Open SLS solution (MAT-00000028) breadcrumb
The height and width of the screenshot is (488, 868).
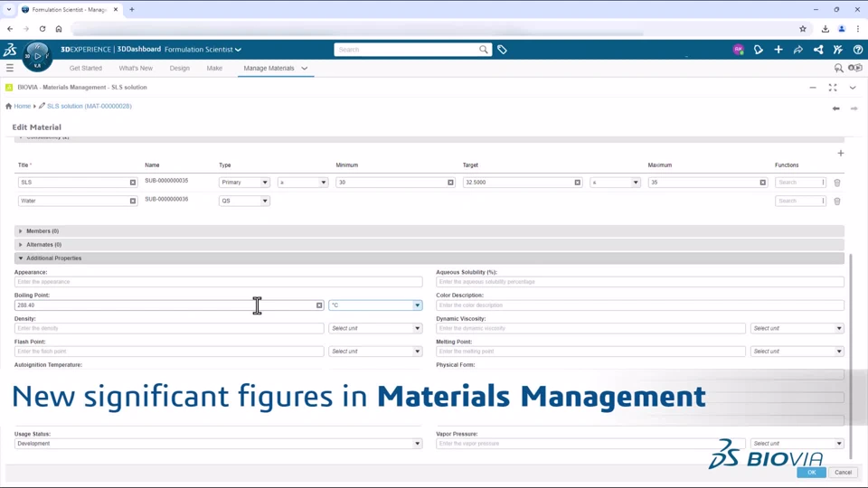click(90, 106)
